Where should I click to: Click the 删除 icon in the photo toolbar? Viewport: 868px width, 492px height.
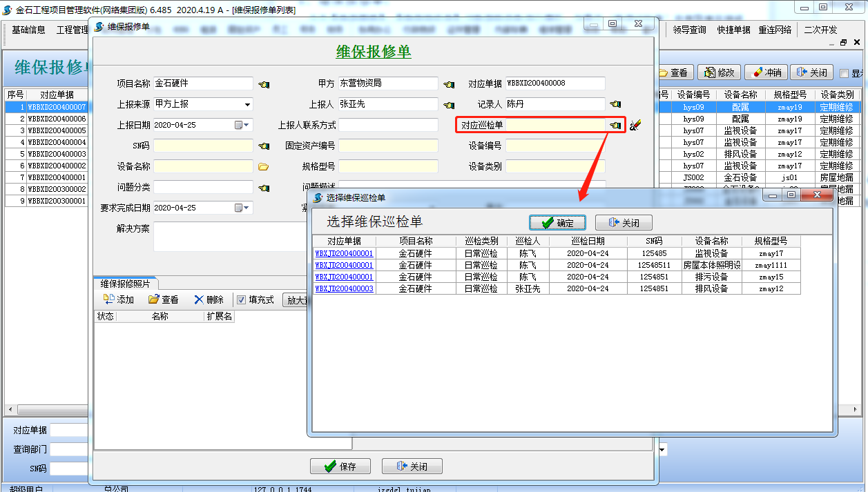pos(198,299)
